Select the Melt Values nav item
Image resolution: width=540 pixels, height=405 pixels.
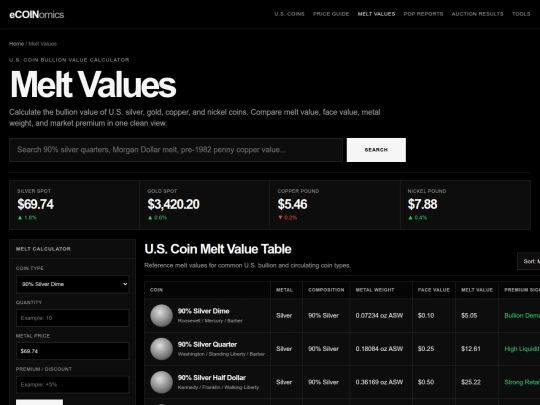click(x=376, y=14)
